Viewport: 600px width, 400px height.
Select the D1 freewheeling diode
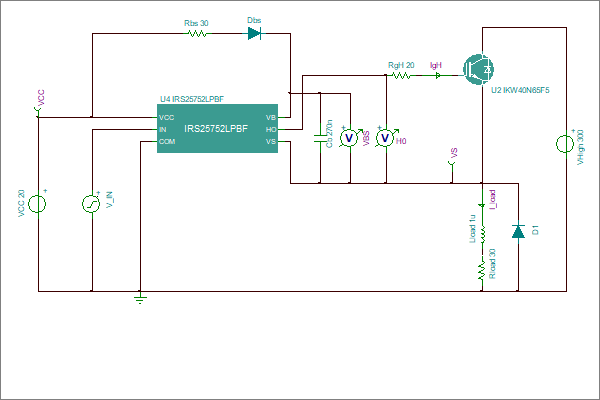pos(518,232)
